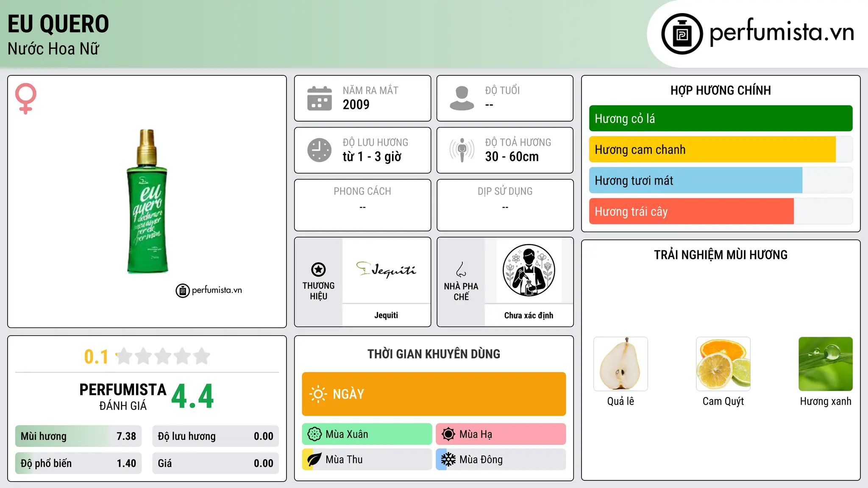Viewport: 868px width, 488px height.
Task: Click the Quả lê note label
Action: (x=620, y=401)
